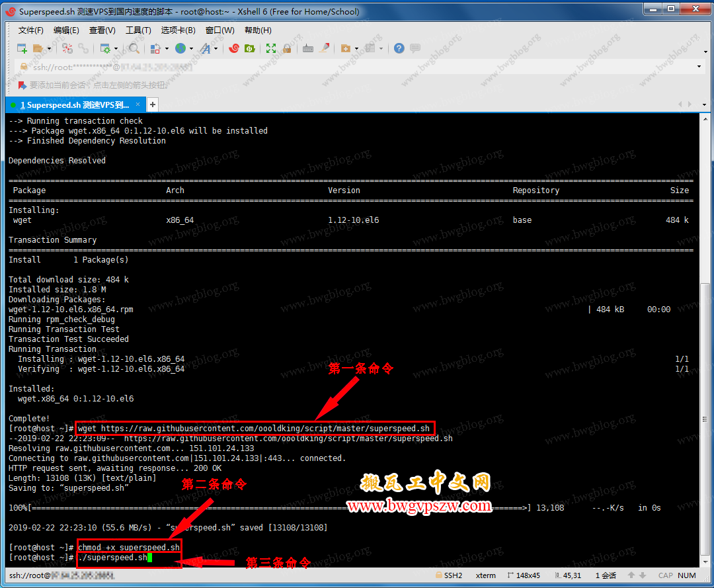Viewport: 714px width, 588px height.
Task: Expand the window layout dropdown arrow
Action: tap(381, 49)
